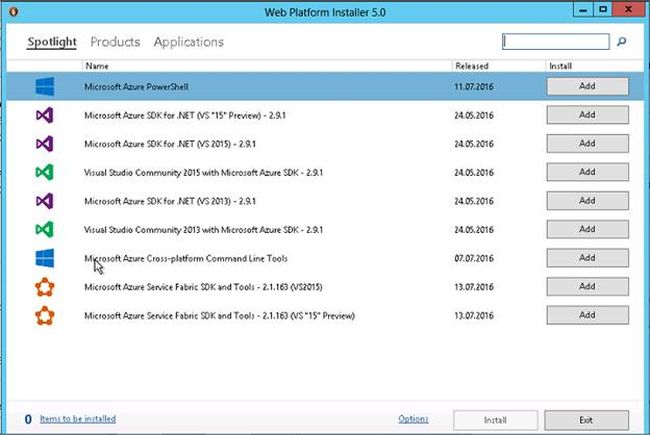The height and width of the screenshot is (435, 650).
Task: Click the 07.07.2016 release date
Action: (474, 258)
